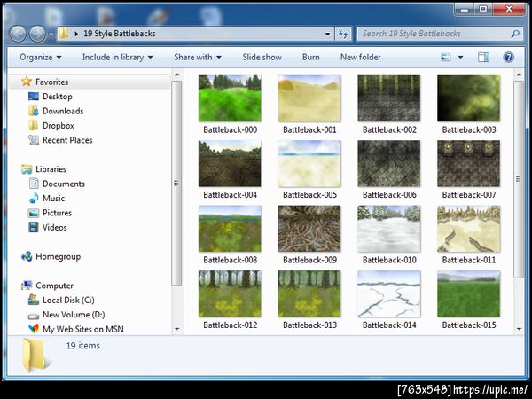Click file list scrollbar up arrow

[519, 74]
